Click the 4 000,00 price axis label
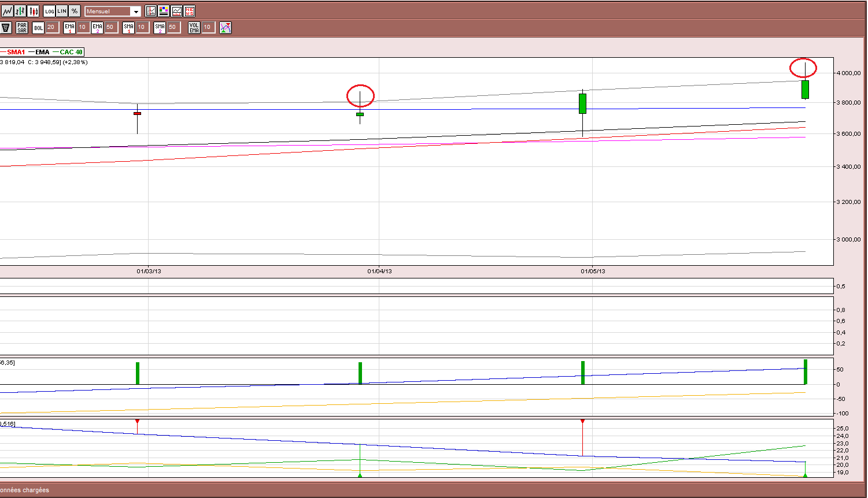The width and height of the screenshot is (868, 498). point(849,73)
